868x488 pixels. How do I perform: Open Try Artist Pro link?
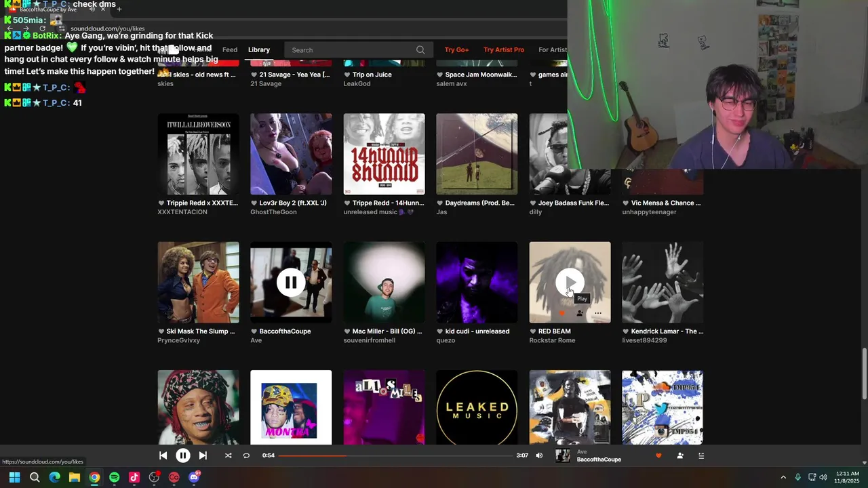pos(504,49)
